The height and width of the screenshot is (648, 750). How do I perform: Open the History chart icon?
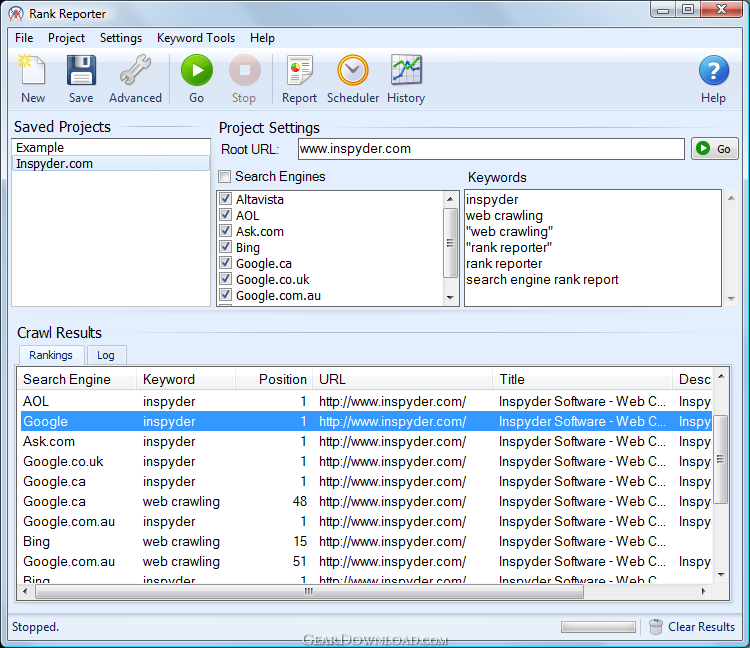[406, 70]
